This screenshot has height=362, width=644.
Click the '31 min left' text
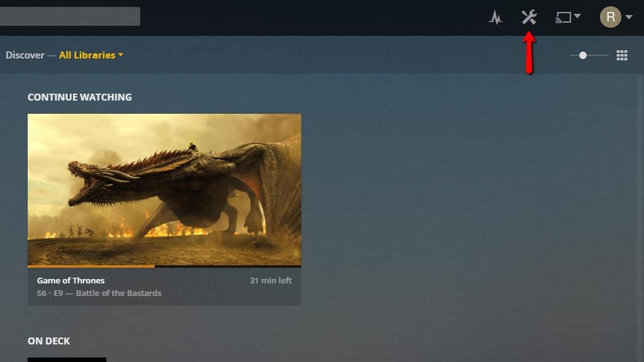(x=270, y=281)
